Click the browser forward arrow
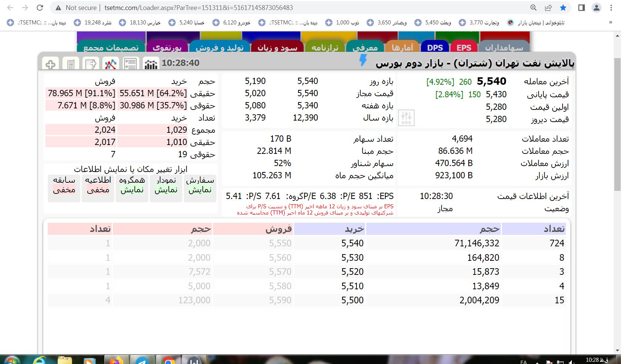Viewport: 621px width, 364px height. [x=25, y=7]
